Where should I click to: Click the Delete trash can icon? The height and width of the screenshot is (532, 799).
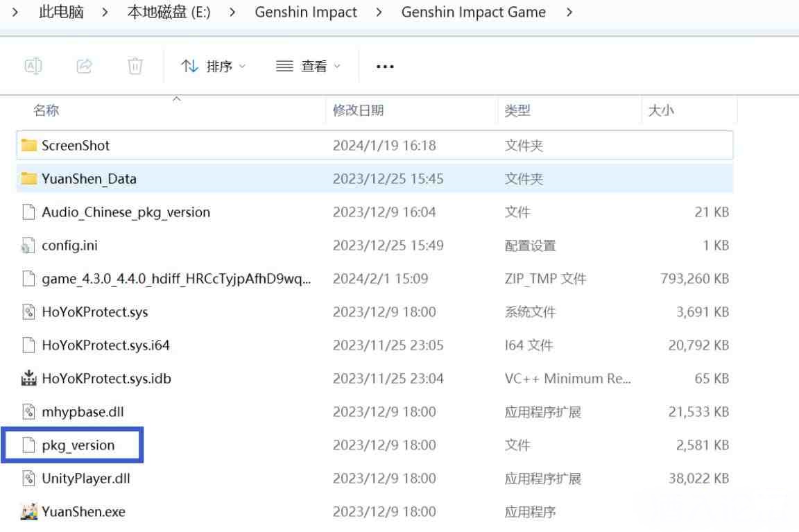(x=135, y=67)
